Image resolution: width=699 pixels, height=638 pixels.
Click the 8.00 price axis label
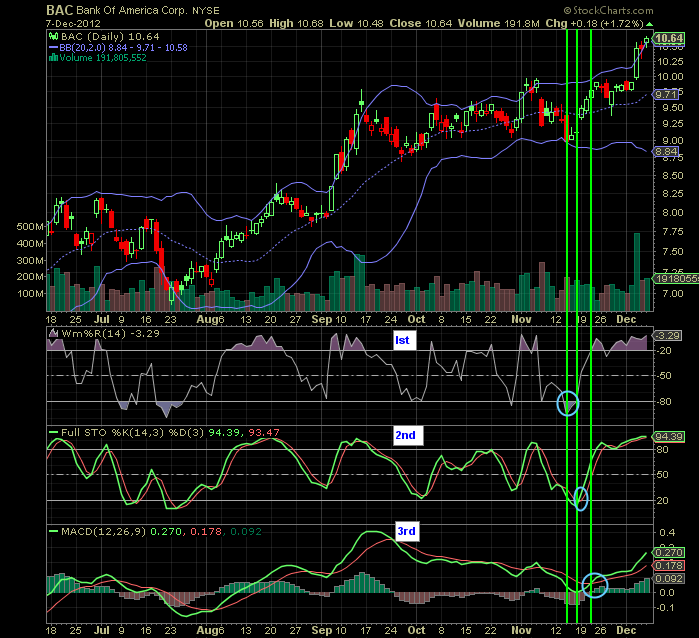[673, 213]
